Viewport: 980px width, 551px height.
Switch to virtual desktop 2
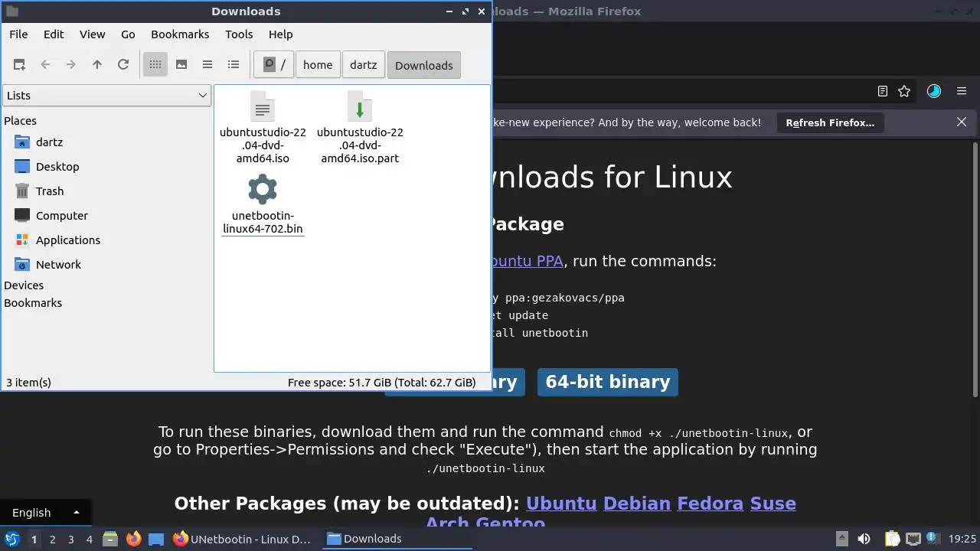pyautogui.click(x=52, y=540)
